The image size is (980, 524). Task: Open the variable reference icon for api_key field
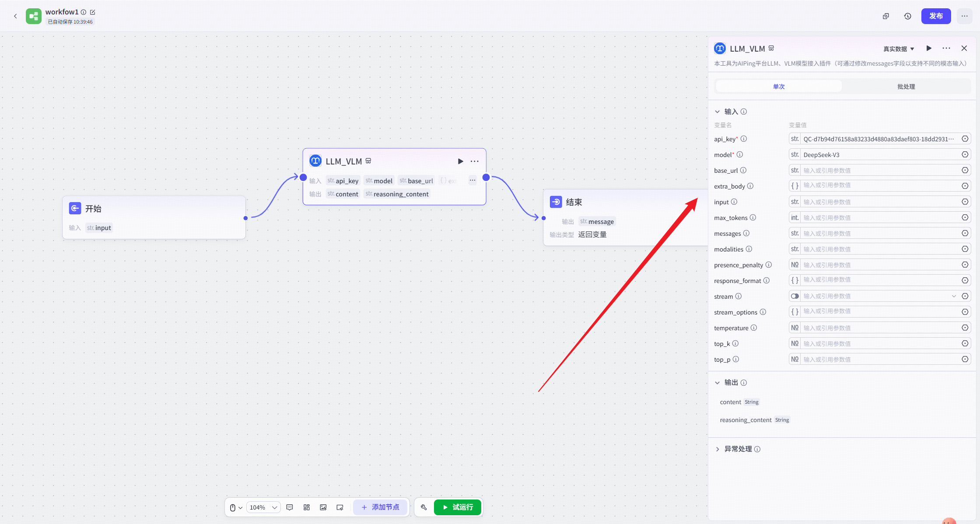coord(965,139)
